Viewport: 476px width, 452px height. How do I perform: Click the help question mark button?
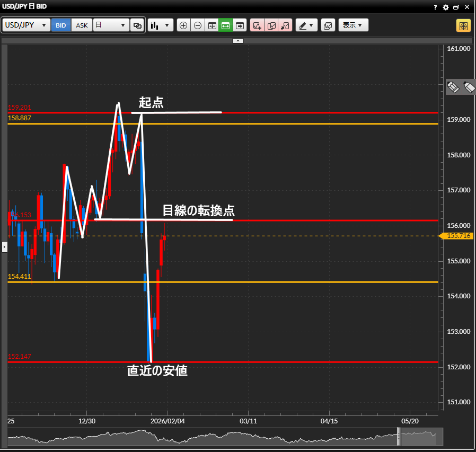pyautogui.click(x=436, y=7)
